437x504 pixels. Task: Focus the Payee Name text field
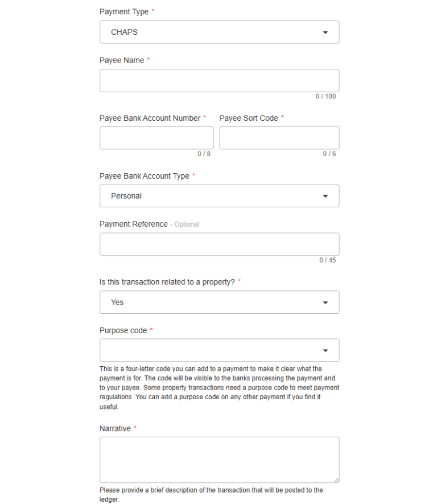pyautogui.click(x=219, y=80)
